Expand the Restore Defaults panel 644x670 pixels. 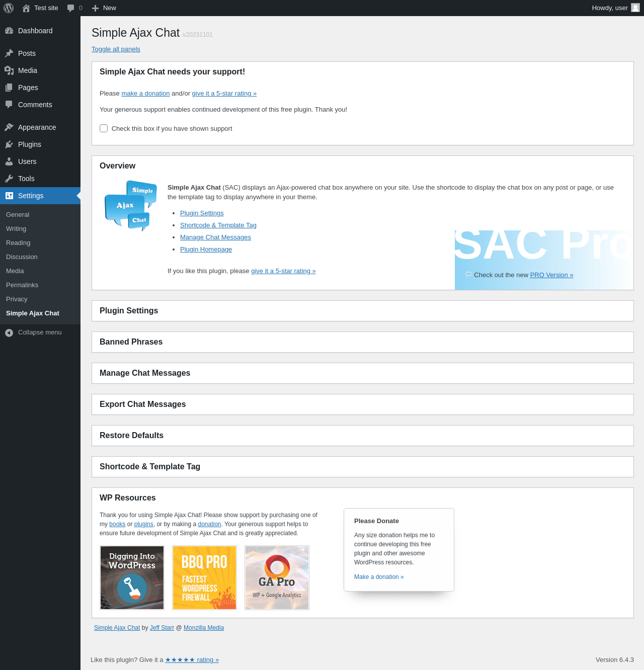[362, 436]
